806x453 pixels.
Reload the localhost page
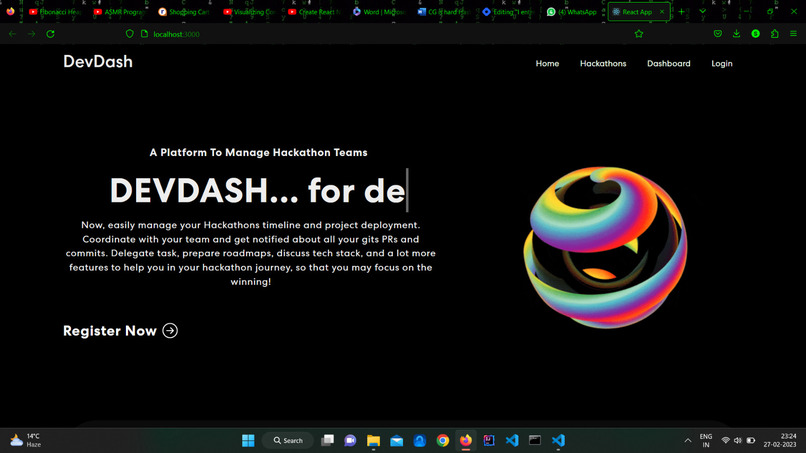[x=50, y=34]
